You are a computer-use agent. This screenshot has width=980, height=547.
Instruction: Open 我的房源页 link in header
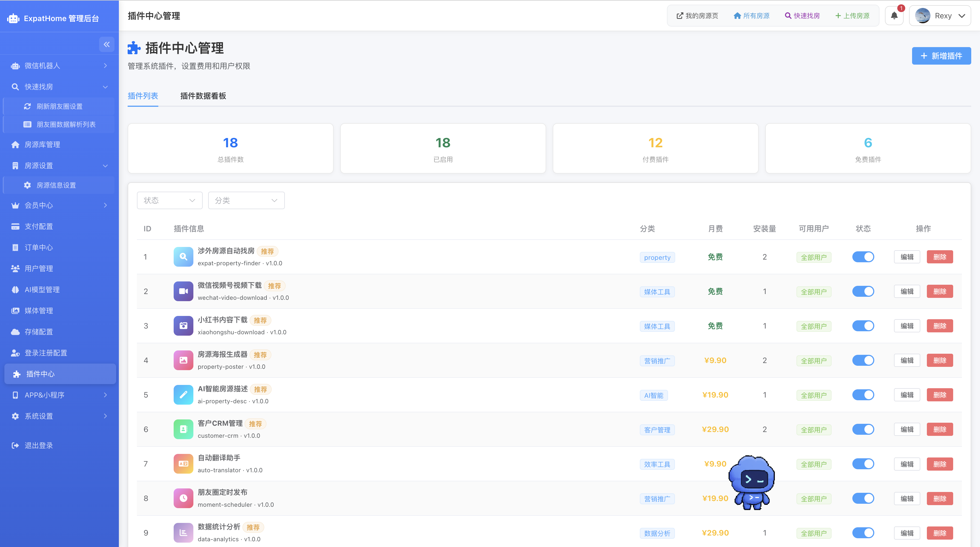tap(697, 16)
